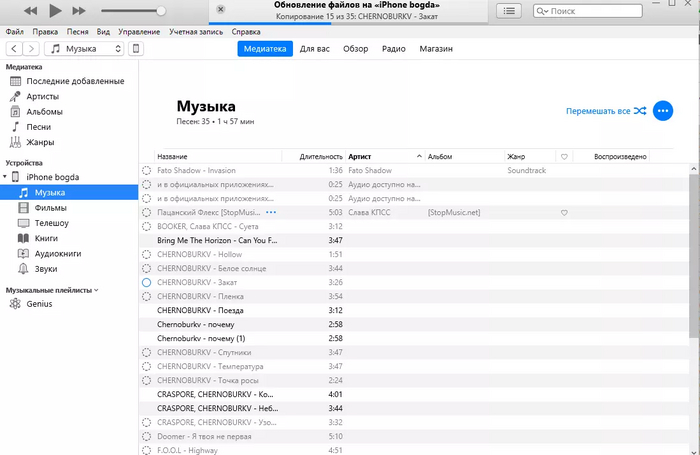700x455 pixels.
Task: Go to the previous track
Action: tap(30, 10)
